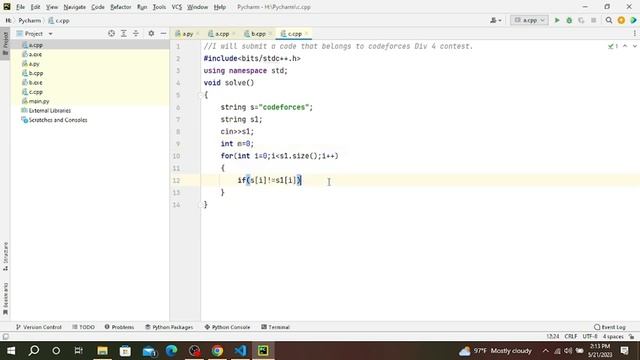
Task: Open the View menu
Action: click(x=52, y=7)
